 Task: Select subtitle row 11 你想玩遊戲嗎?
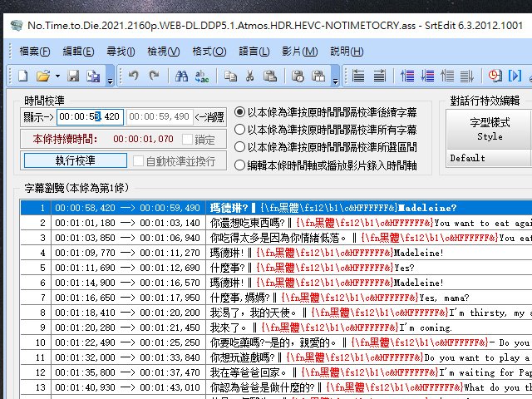click(276, 357)
